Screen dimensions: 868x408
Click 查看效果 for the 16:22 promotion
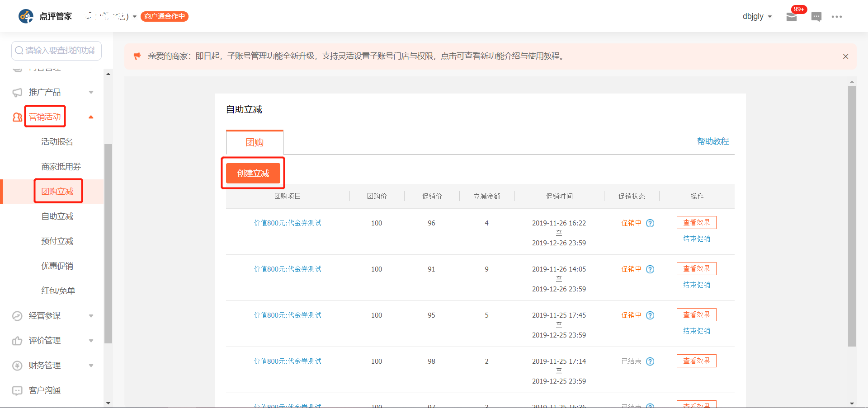(697, 223)
